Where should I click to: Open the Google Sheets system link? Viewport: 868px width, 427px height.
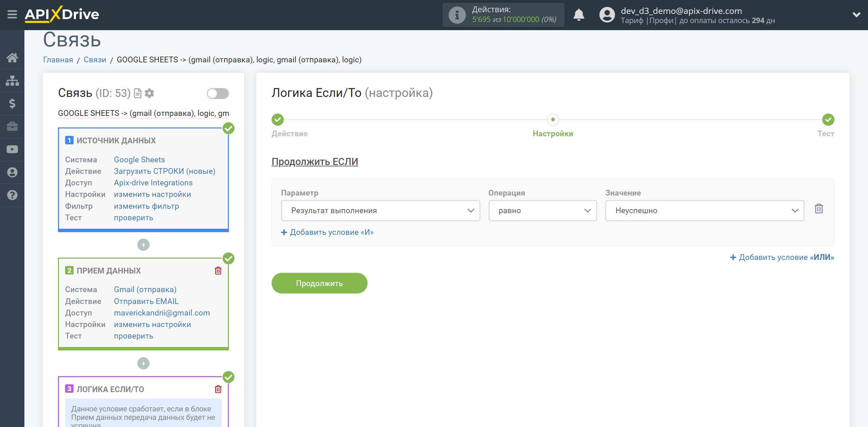[x=139, y=160]
